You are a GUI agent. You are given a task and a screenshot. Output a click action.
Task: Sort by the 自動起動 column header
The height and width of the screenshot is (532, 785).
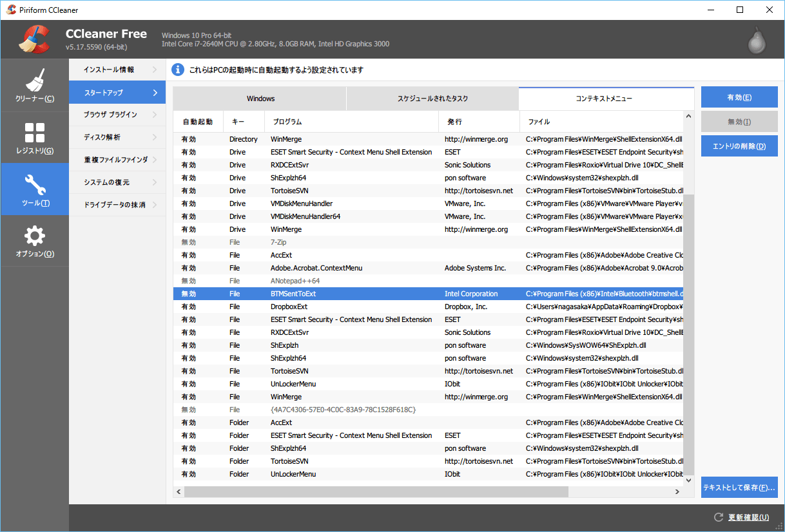coord(198,121)
